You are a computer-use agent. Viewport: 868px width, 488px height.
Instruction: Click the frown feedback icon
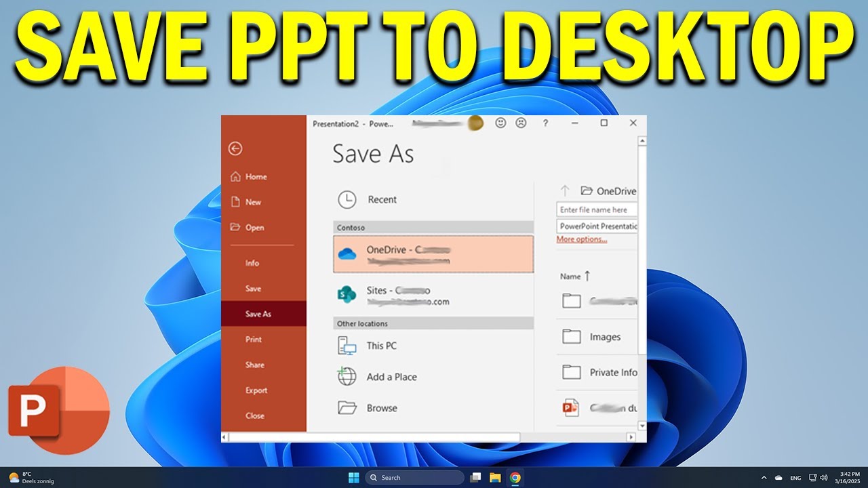coord(520,123)
